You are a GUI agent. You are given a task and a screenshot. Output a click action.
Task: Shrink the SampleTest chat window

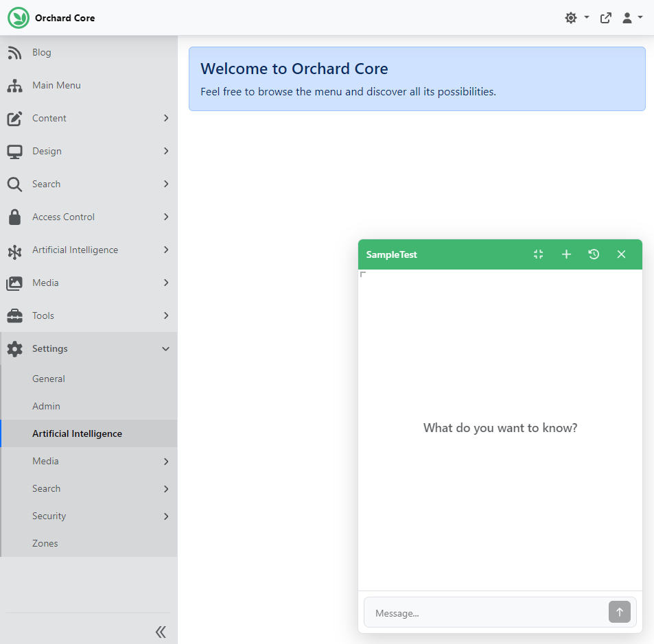pos(539,254)
